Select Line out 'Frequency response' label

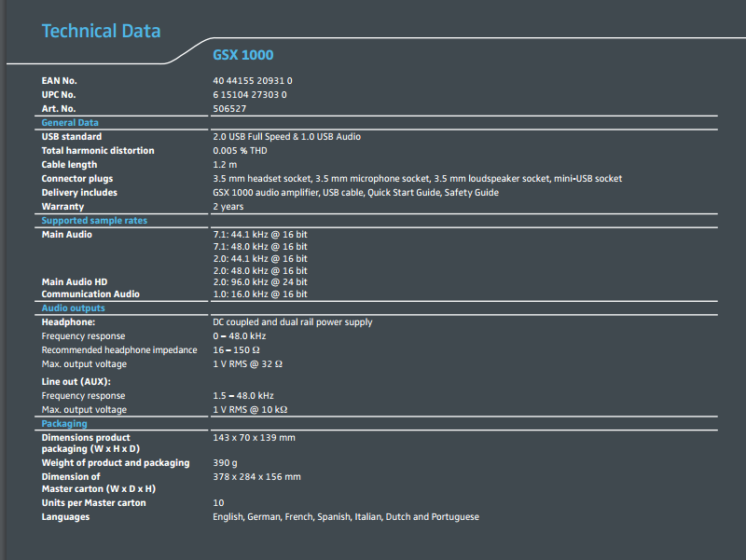pos(83,395)
